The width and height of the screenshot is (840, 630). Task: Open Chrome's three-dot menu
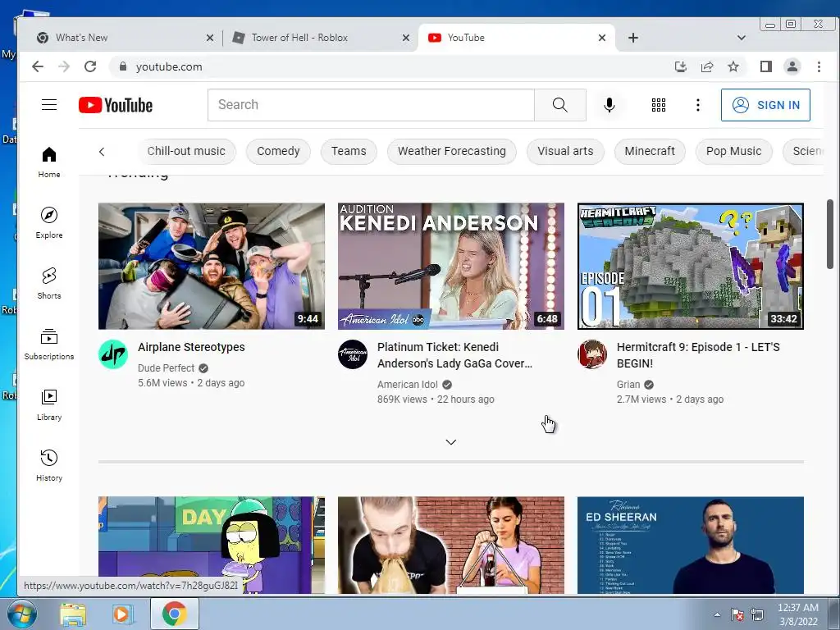(819, 66)
